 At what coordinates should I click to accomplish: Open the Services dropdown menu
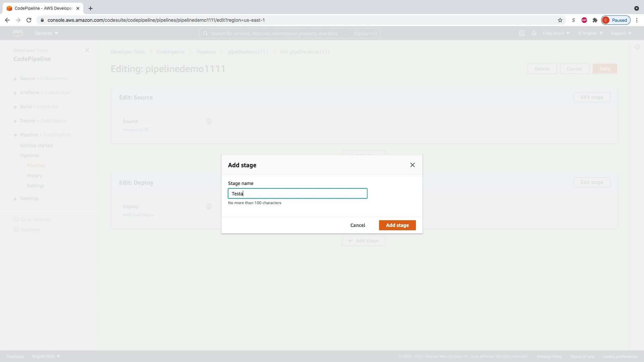[x=46, y=33]
